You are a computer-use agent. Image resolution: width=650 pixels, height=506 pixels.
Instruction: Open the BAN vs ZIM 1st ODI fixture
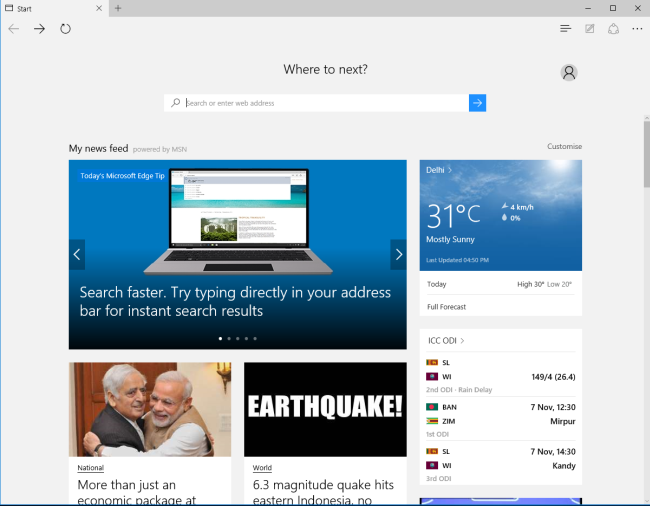(x=501, y=420)
